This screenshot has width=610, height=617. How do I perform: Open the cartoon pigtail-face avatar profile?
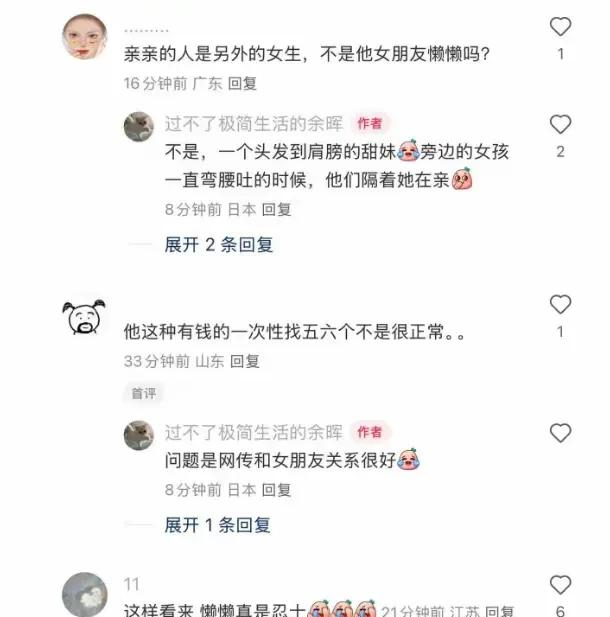coord(84,317)
